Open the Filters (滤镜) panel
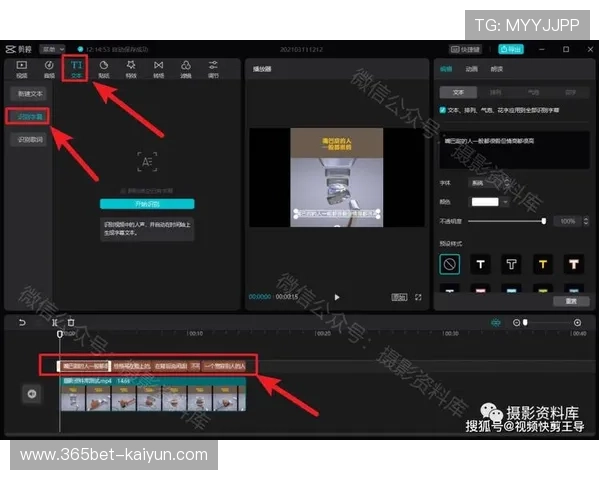 tap(186, 69)
